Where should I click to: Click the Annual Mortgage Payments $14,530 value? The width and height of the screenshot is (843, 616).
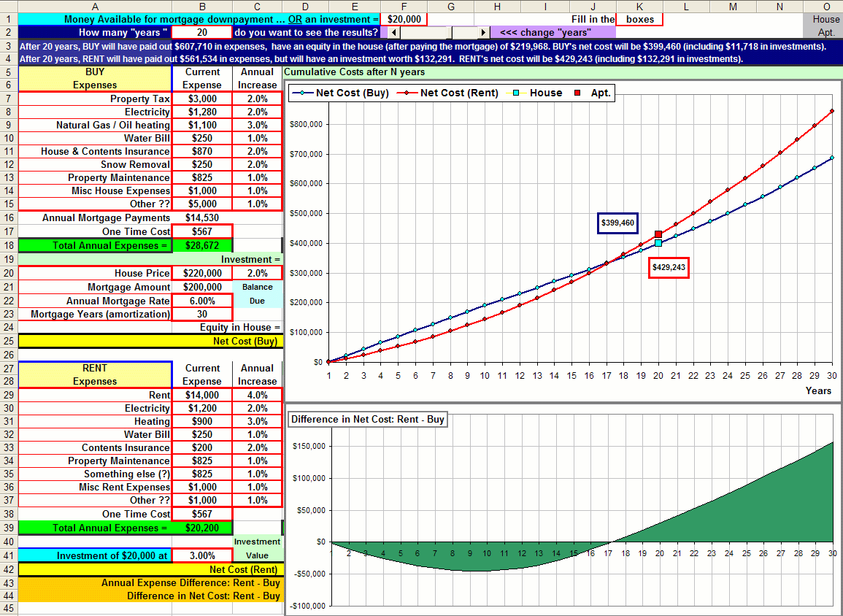pos(202,217)
